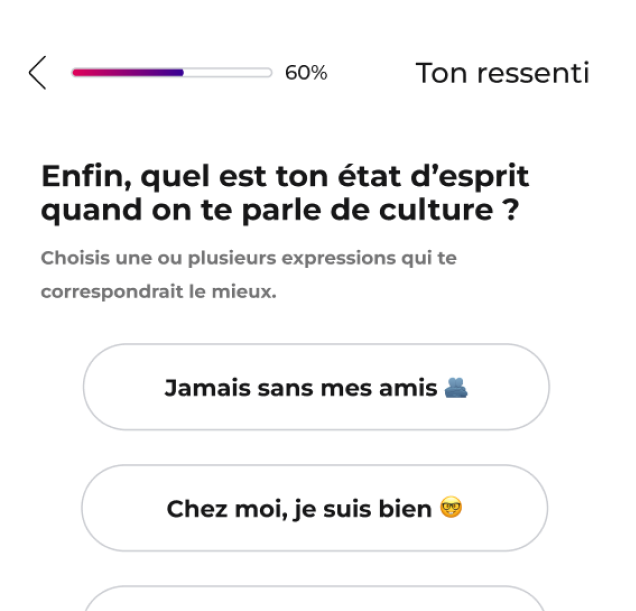This screenshot has height=611, width=636.
Task: Toggle the "Chez moi, je suis bien" choice
Action: [314, 509]
